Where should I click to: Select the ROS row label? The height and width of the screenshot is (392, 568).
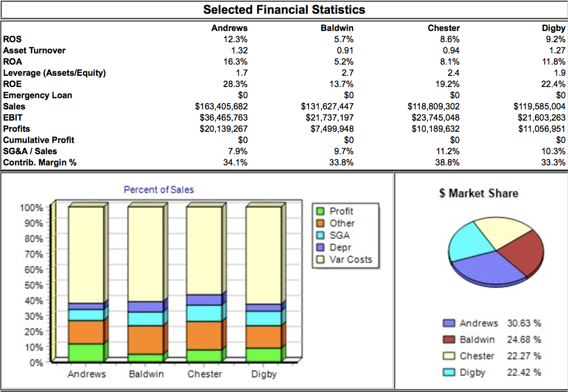point(12,39)
